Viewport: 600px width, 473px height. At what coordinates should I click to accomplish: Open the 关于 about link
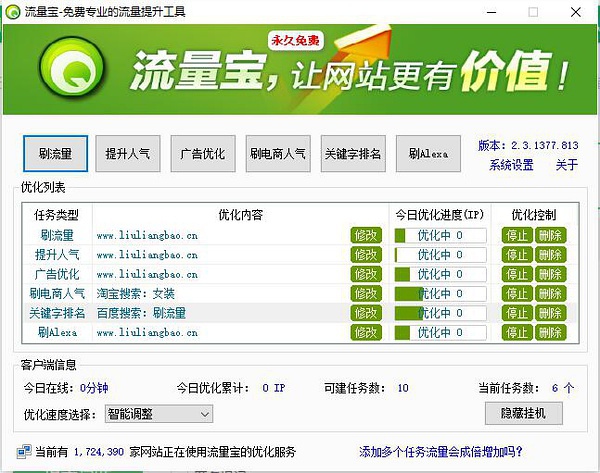click(x=566, y=165)
